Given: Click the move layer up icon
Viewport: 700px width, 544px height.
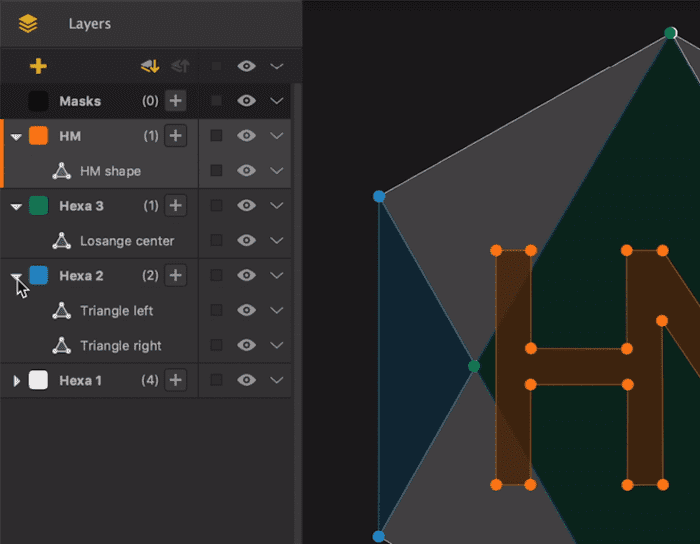Looking at the screenshot, I should coord(180,66).
